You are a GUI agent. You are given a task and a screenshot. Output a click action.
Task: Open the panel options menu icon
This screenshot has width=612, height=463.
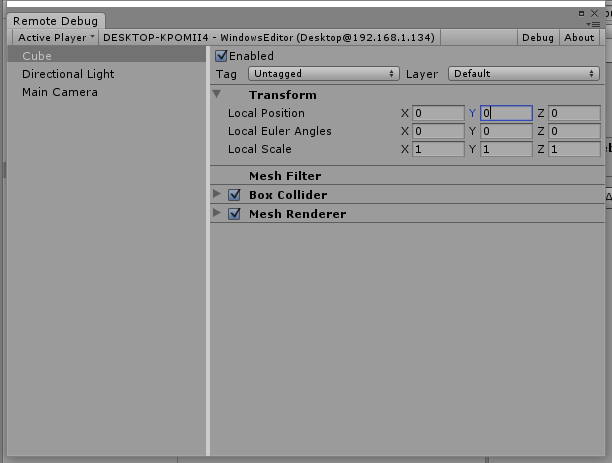coord(593,24)
